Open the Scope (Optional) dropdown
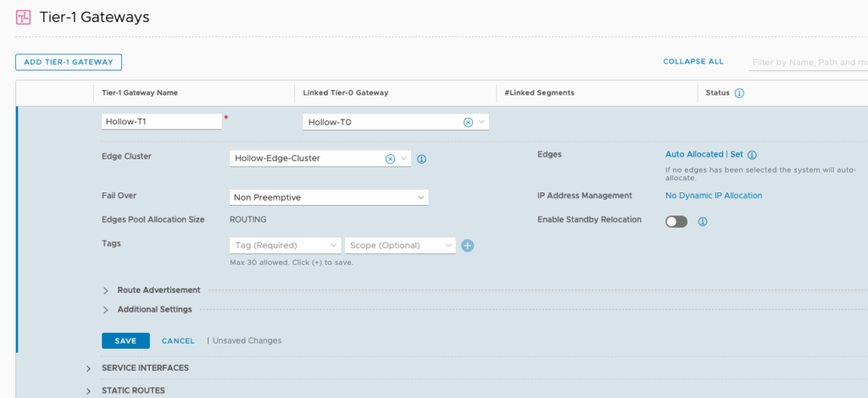This screenshot has width=868, height=398. pos(400,246)
